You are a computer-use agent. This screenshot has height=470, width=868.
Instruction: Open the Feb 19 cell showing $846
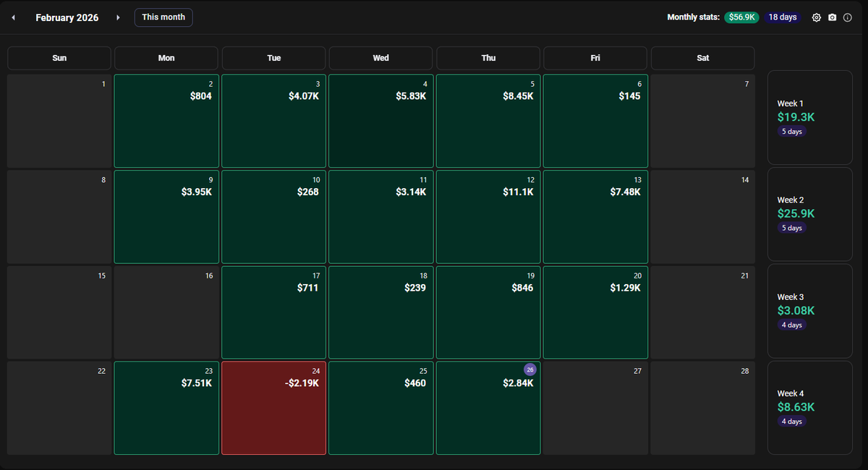pyautogui.click(x=488, y=312)
